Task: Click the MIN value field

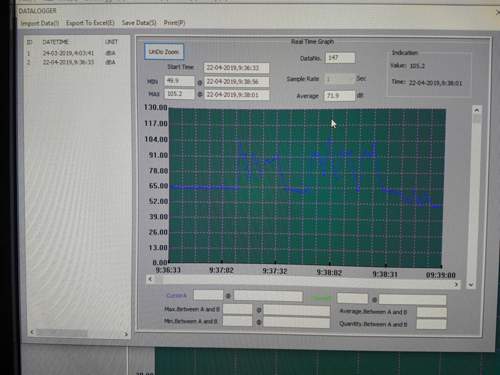Action: 179,81
